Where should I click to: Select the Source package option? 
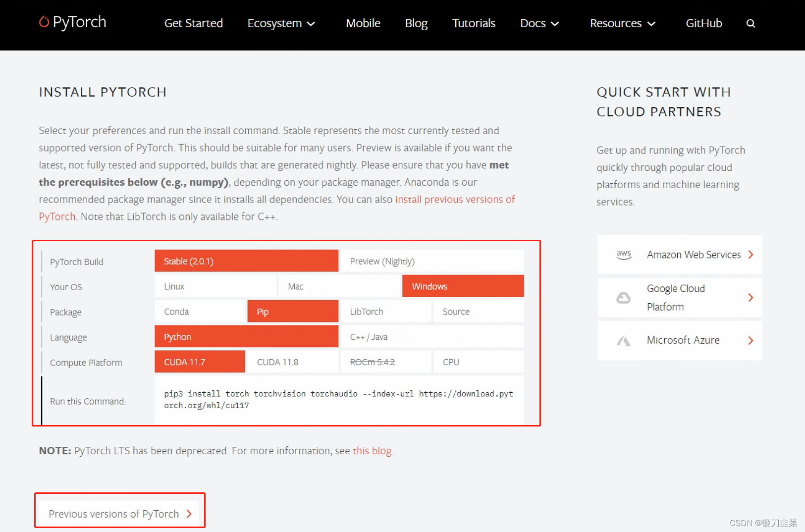click(479, 312)
